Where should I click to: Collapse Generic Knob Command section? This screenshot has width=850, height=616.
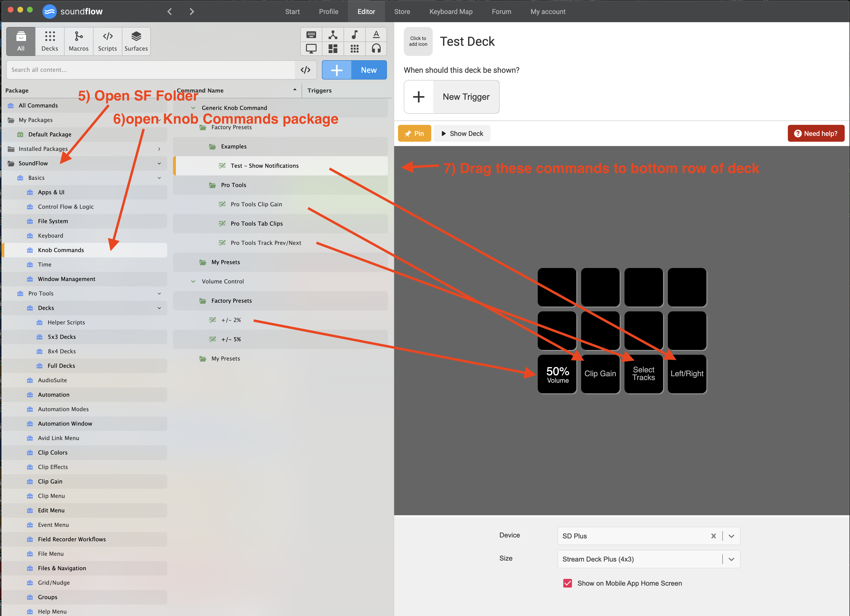pyautogui.click(x=193, y=108)
